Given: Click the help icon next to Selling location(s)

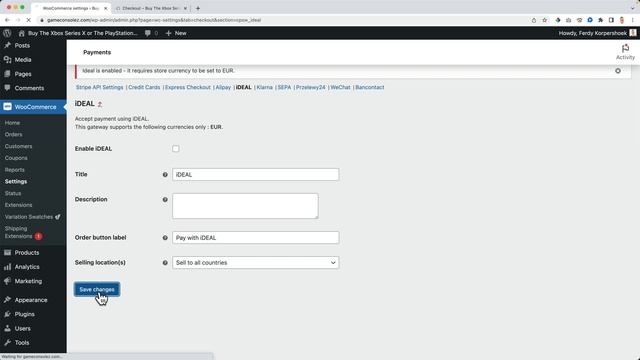Looking at the screenshot, I should 165,263.
